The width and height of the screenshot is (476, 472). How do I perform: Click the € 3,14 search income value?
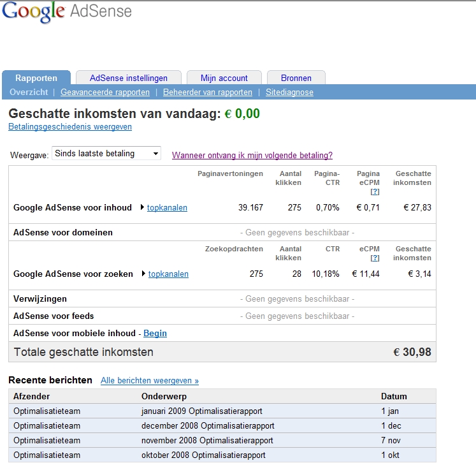(x=419, y=274)
